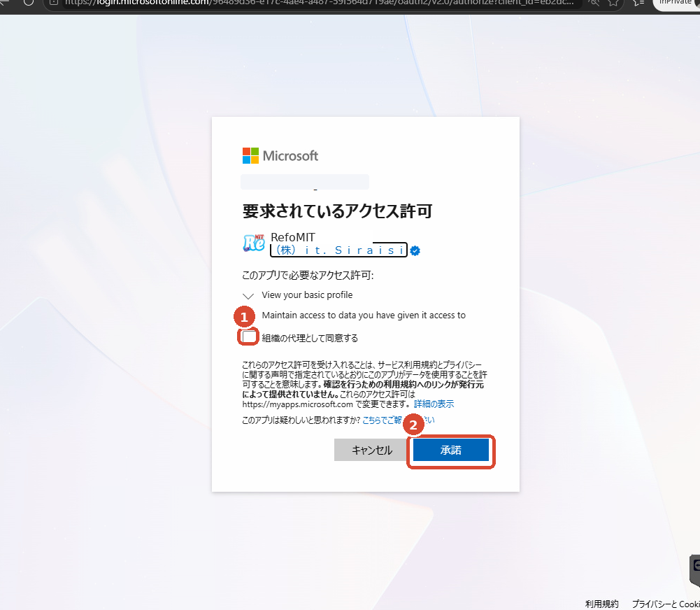Expand View your basic profile permission
This screenshot has height=610, width=700.
coord(248,296)
